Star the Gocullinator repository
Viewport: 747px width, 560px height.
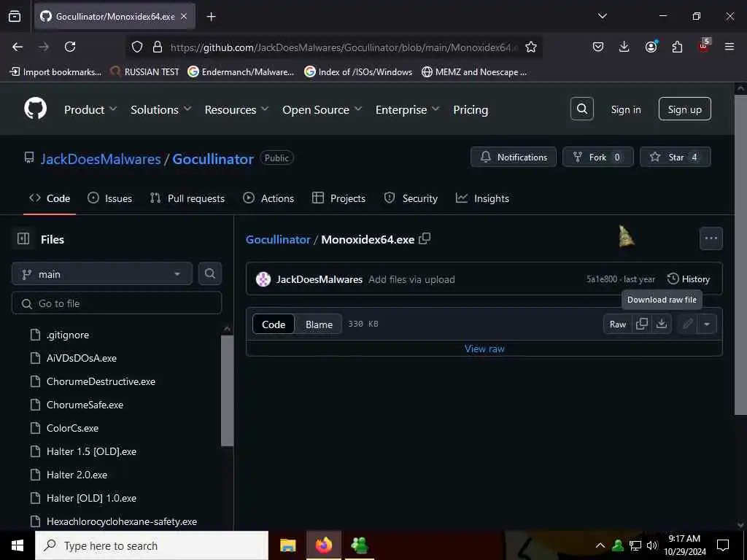(675, 157)
